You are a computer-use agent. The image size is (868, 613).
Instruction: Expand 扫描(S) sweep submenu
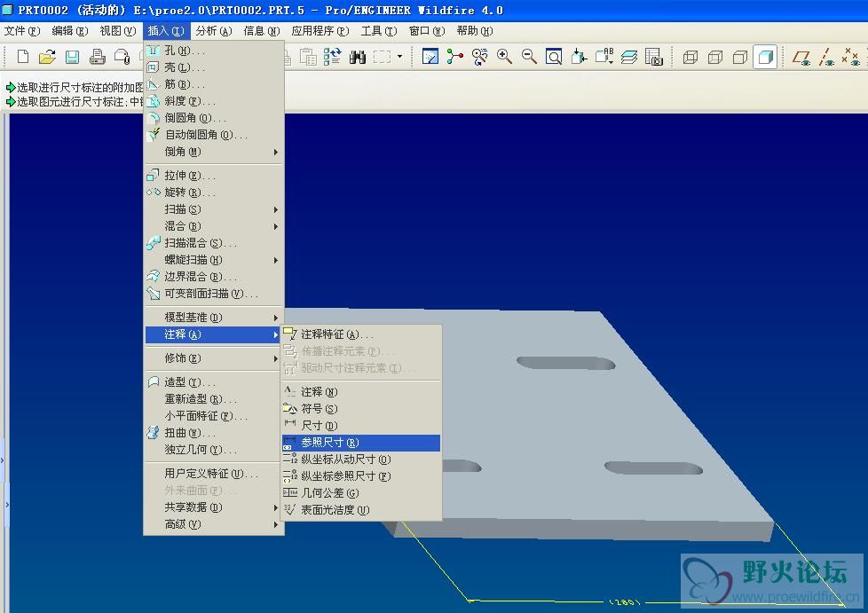tap(214, 209)
